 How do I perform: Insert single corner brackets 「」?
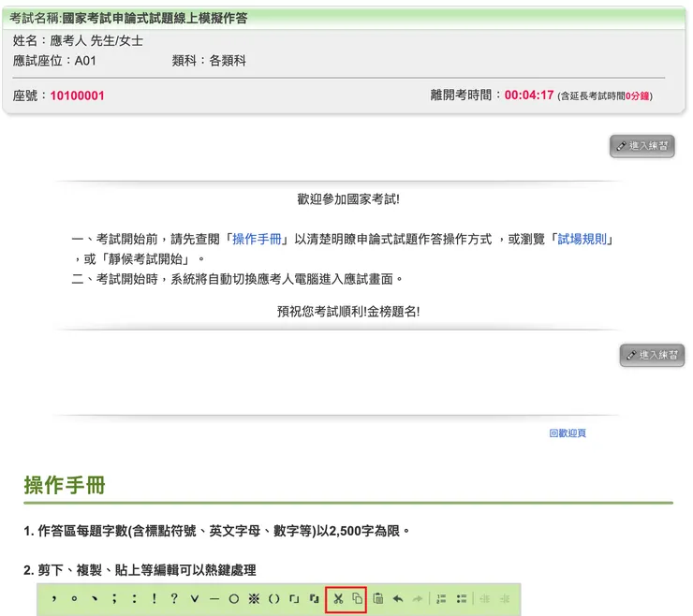coord(294,599)
